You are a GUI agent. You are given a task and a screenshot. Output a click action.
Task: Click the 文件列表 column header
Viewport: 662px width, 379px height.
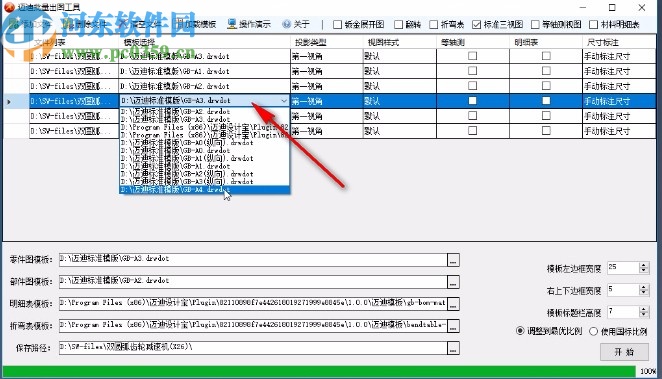[74, 42]
